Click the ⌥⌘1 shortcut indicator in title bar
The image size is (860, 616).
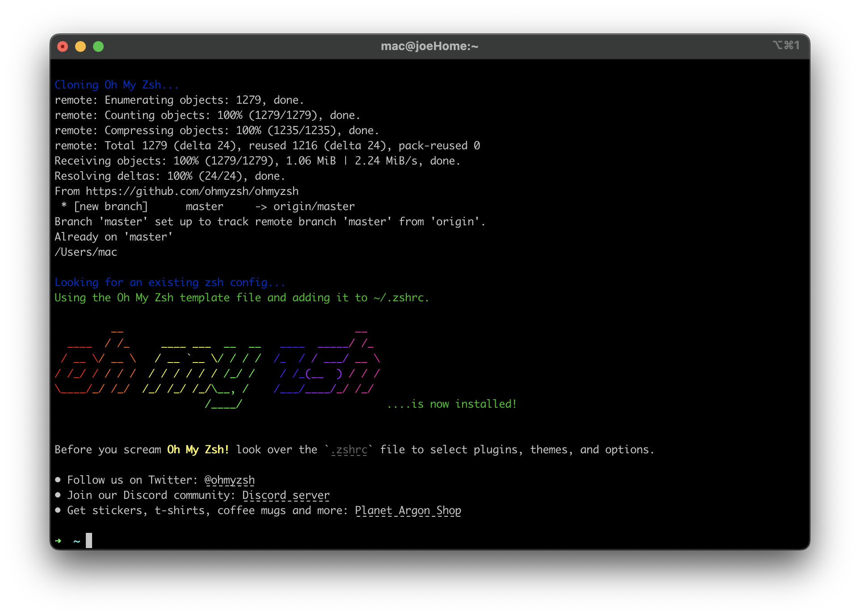click(x=786, y=45)
